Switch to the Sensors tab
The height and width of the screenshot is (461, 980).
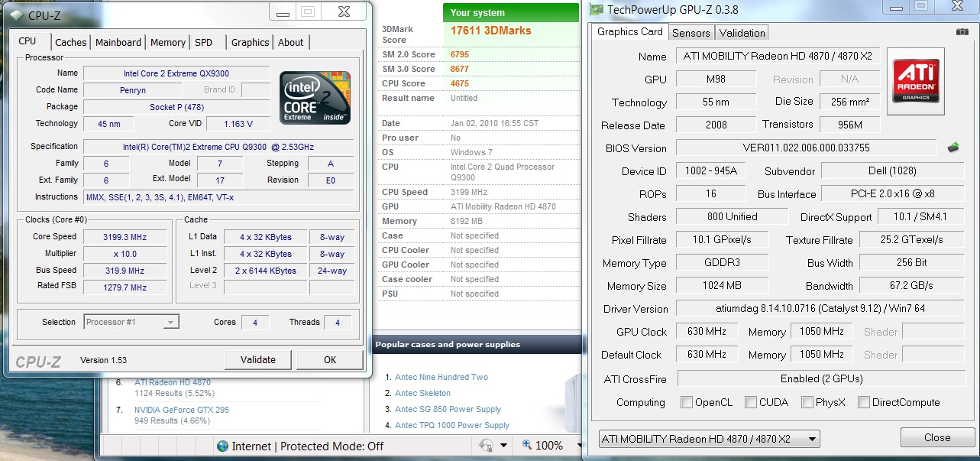tap(691, 33)
